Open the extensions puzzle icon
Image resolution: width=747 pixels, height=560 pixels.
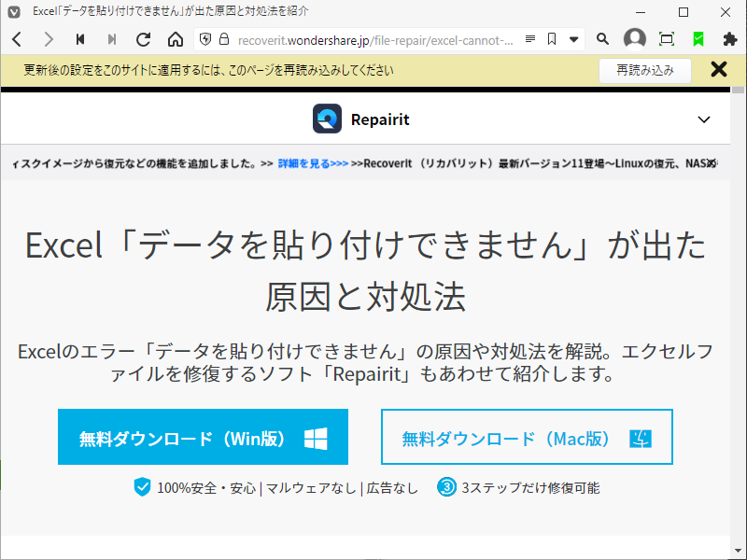pyautogui.click(x=730, y=39)
